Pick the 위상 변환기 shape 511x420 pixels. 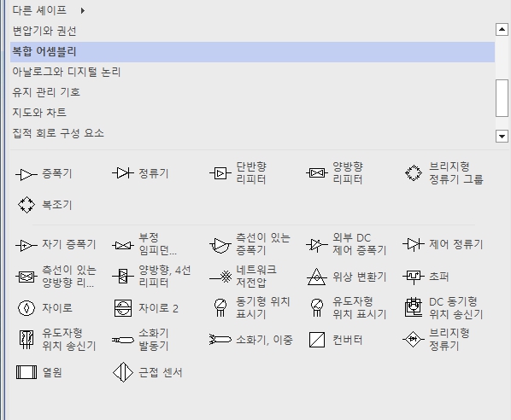coord(346,277)
